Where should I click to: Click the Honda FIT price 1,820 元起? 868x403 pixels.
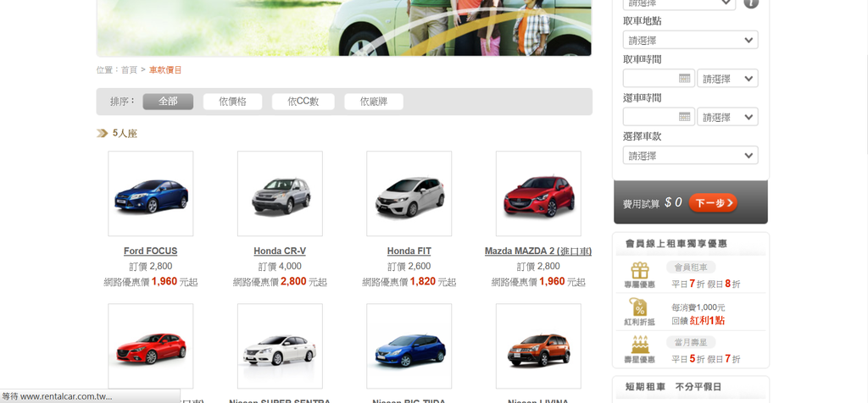(x=433, y=282)
